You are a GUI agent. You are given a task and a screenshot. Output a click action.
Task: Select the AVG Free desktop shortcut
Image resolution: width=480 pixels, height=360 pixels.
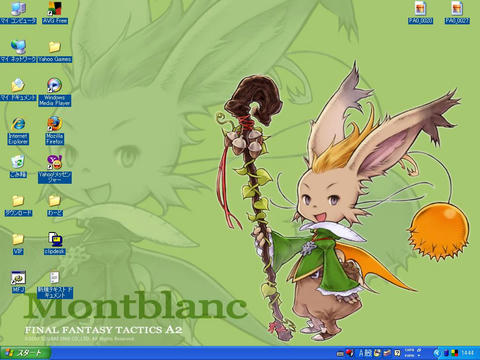click(55, 13)
